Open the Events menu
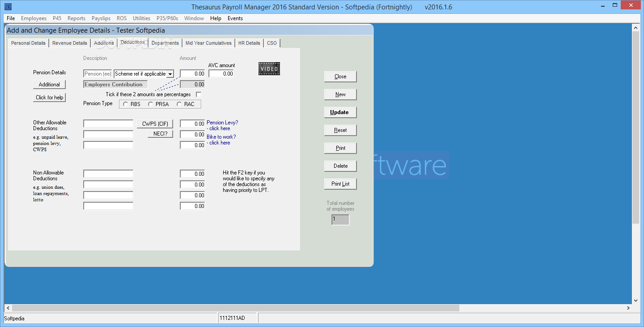Screen dimensions: 644x327 (235, 18)
